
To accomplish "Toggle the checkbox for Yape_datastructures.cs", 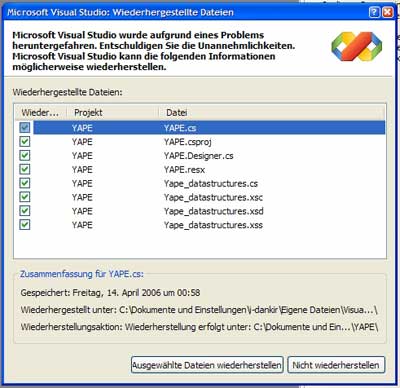I will tap(25, 183).
